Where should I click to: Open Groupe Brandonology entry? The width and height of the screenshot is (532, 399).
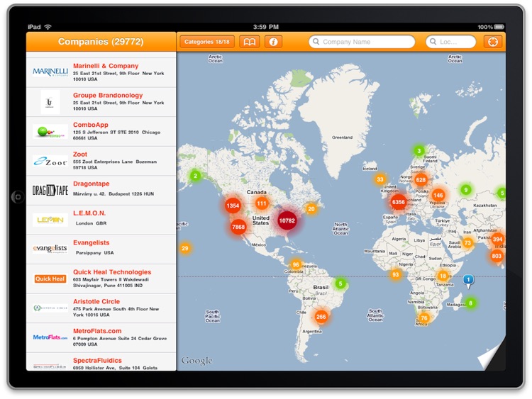(x=101, y=102)
